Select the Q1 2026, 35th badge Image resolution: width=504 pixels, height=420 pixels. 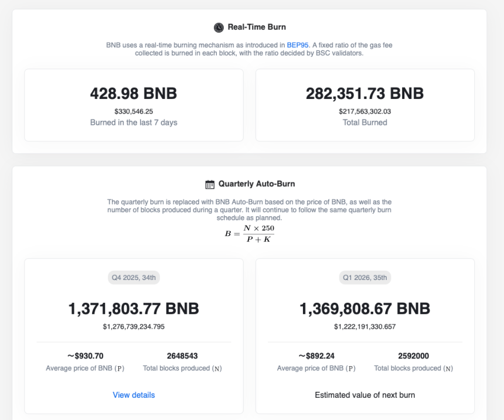pos(365,278)
